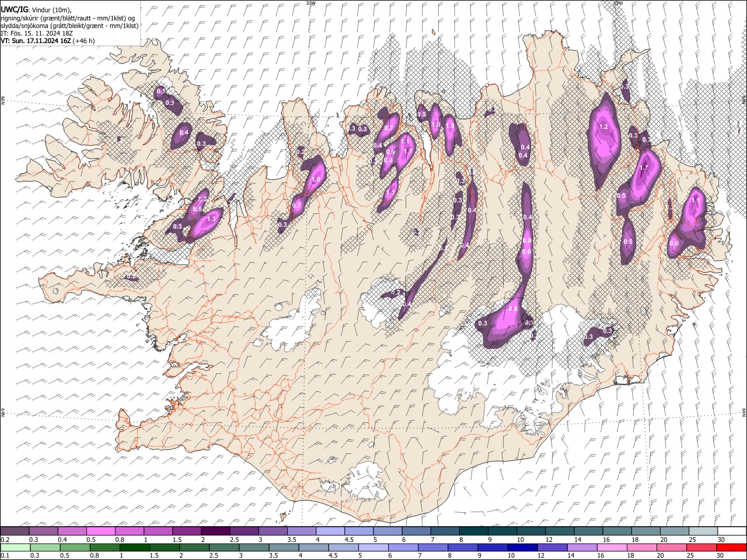Choose the darkest green 1 swatch in rain legend

click(134, 547)
